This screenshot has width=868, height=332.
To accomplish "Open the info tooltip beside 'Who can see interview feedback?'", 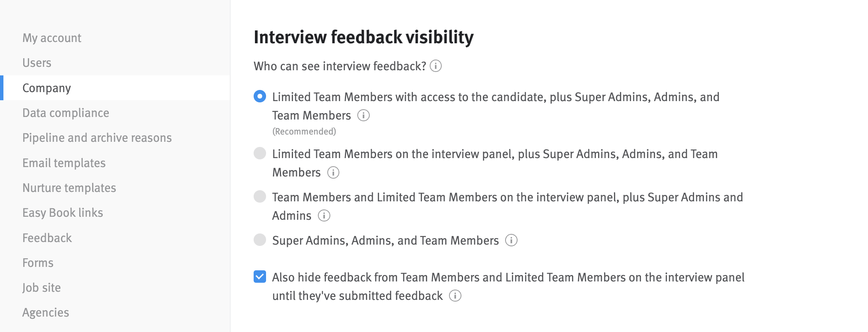I will 437,66.
